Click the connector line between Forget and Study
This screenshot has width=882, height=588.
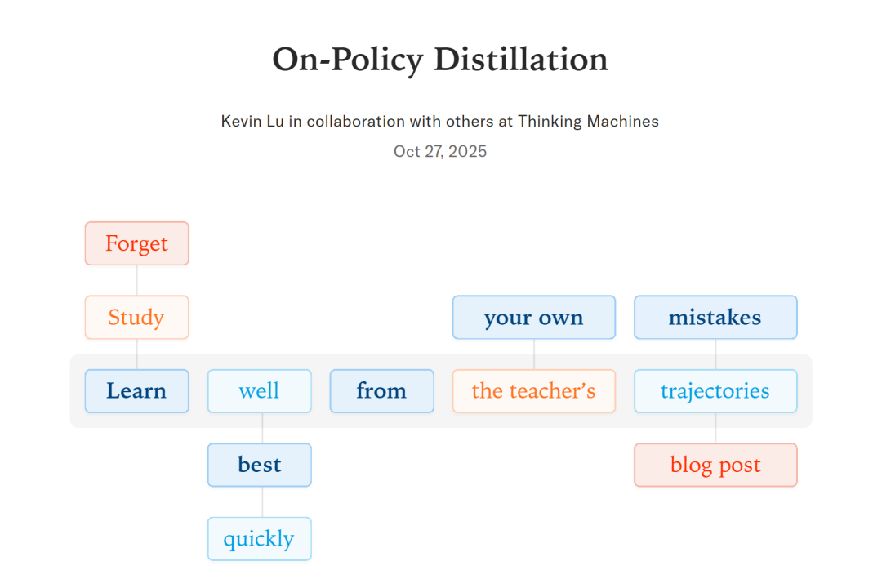click(x=137, y=280)
